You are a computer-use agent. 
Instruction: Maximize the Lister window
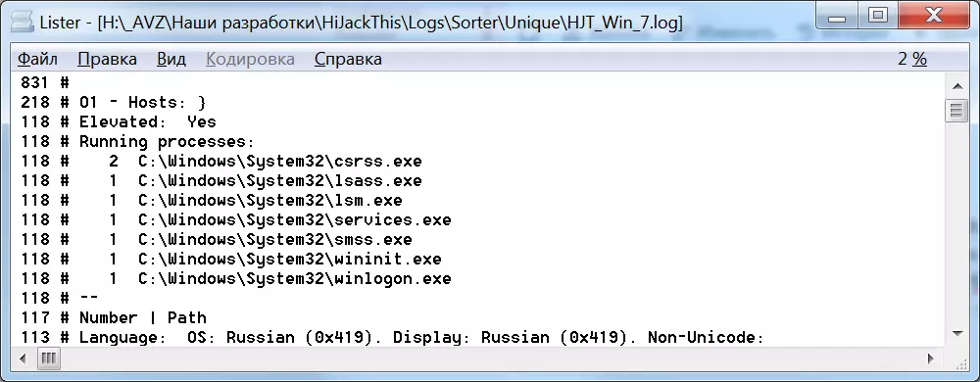878,16
